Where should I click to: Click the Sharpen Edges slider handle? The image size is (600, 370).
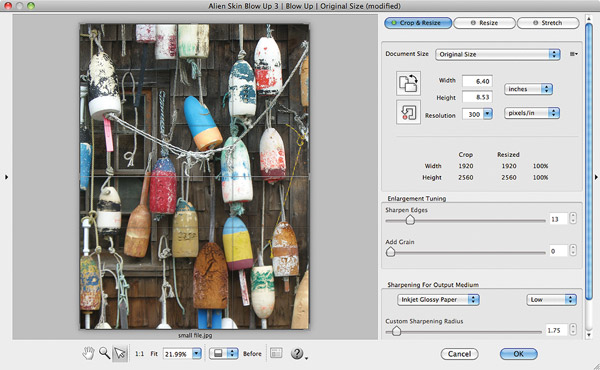point(410,220)
